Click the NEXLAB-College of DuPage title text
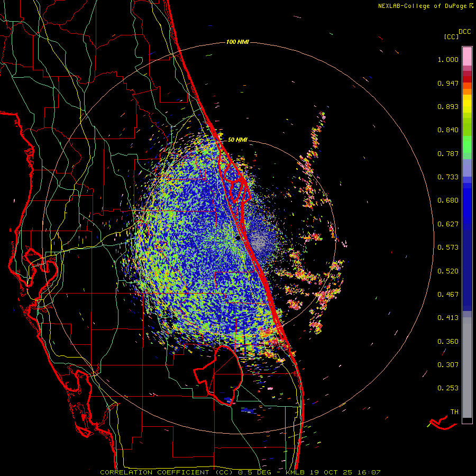Image resolution: width=476 pixels, height=476 pixels. pos(422,6)
